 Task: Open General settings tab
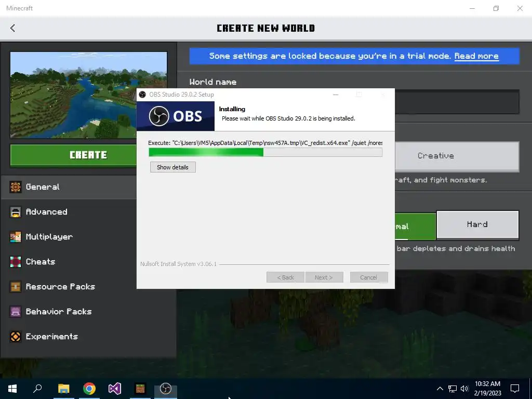[x=69, y=187]
